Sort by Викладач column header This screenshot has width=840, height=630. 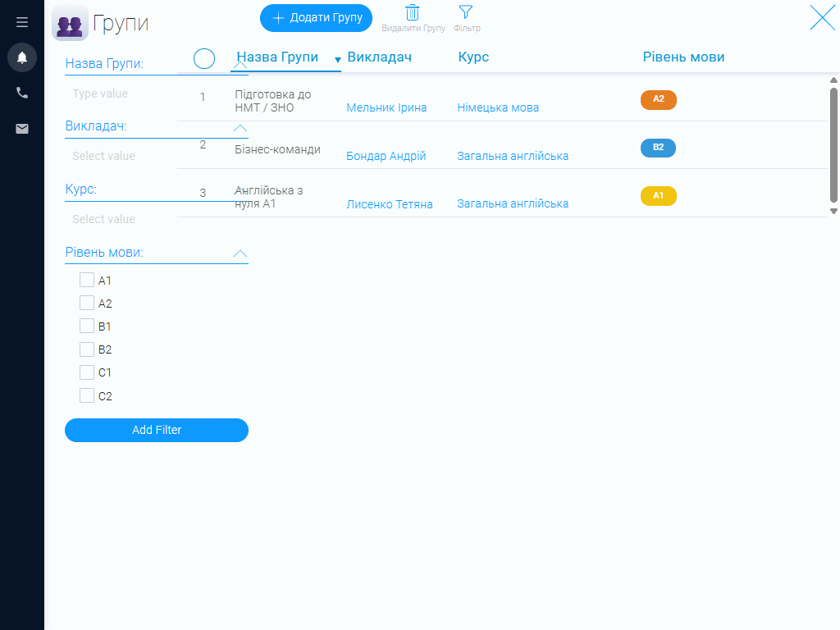click(379, 57)
